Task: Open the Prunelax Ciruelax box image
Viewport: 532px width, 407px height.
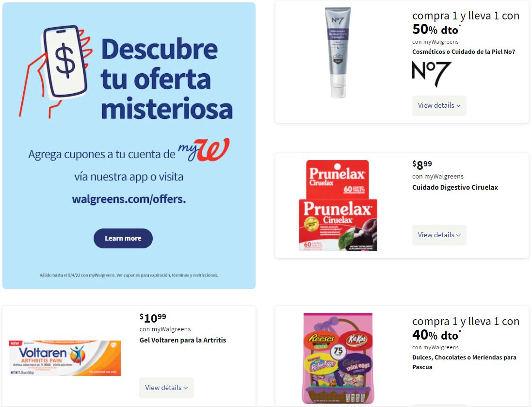Action: point(338,206)
